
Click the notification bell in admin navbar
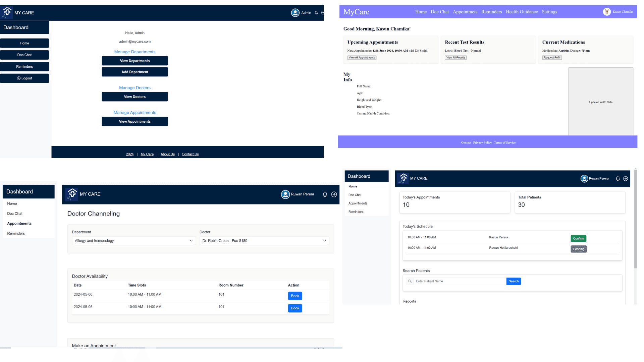[x=316, y=12]
